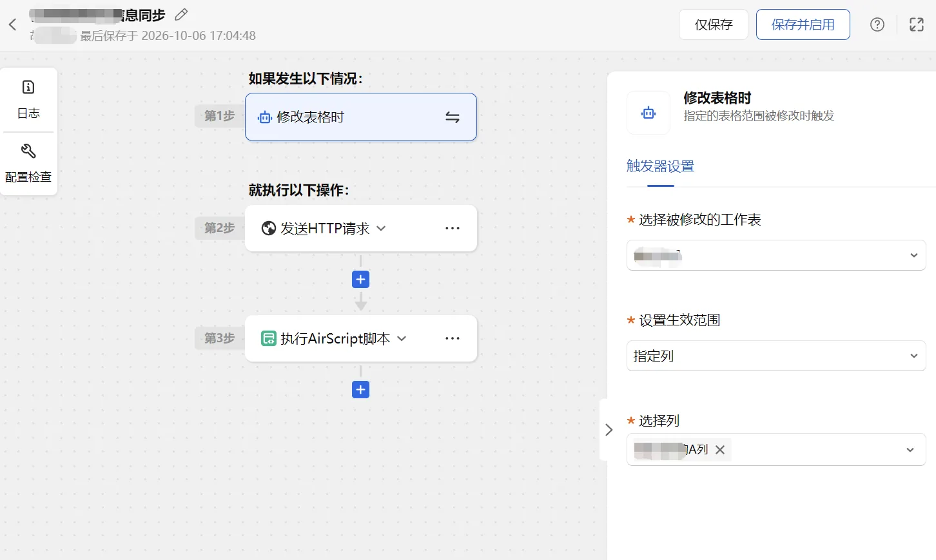This screenshot has height=560, width=936.
Task: Open the 选择列 column dropdown arrow
Action: coord(910,450)
